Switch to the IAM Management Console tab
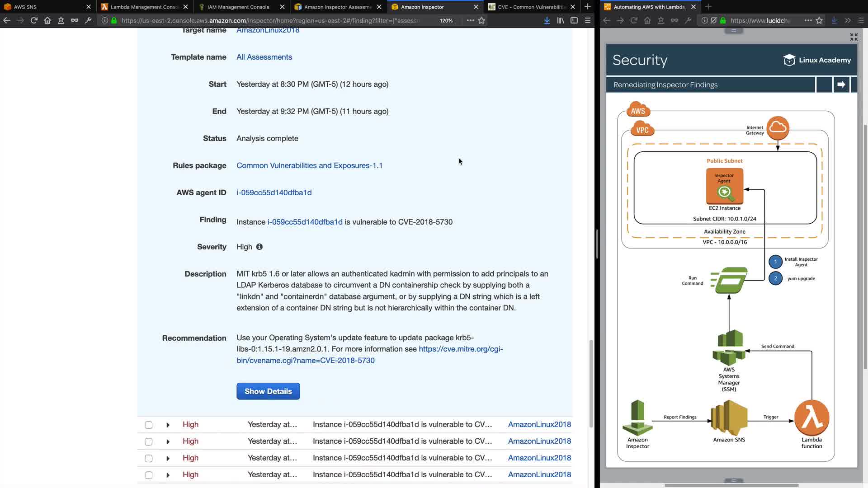This screenshot has width=868, height=488. [238, 7]
